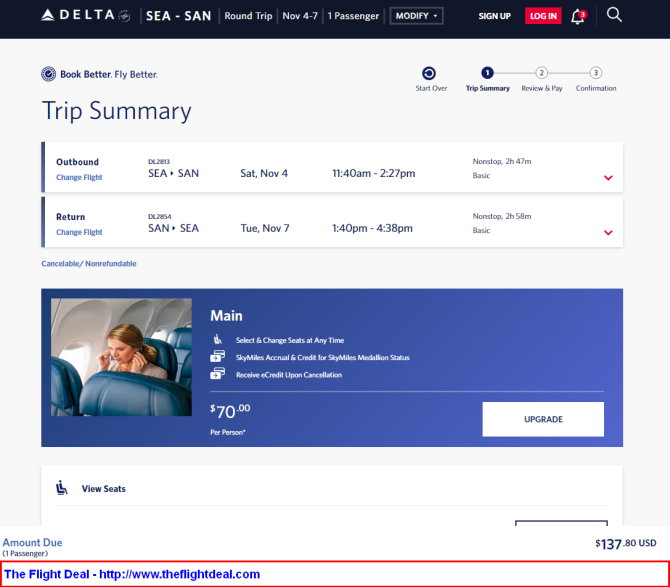The height and width of the screenshot is (587, 670).
Task: Click Nonstop, 2h 47m text
Action: click(x=502, y=161)
